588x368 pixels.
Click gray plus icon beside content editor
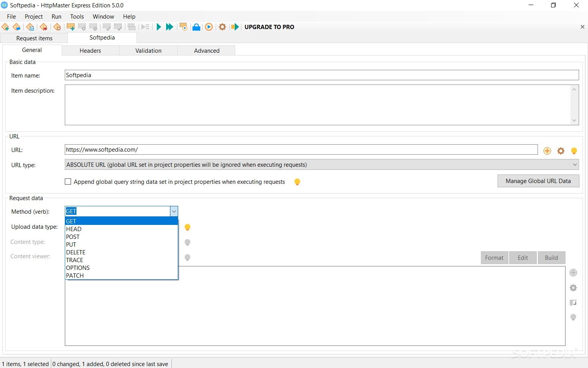click(x=573, y=273)
